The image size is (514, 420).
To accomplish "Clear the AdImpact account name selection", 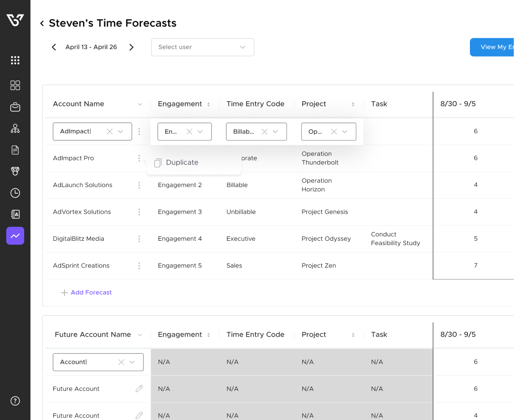I will (109, 131).
